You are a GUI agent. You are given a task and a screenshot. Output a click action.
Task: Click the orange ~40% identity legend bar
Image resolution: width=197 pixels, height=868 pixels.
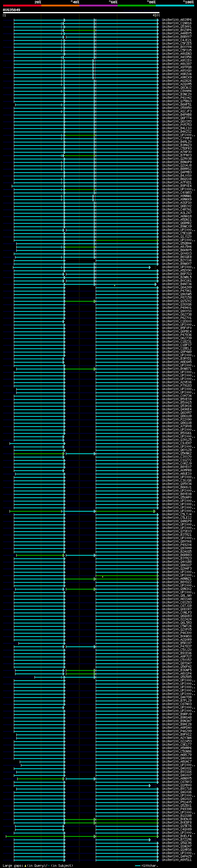[x=60, y=6]
